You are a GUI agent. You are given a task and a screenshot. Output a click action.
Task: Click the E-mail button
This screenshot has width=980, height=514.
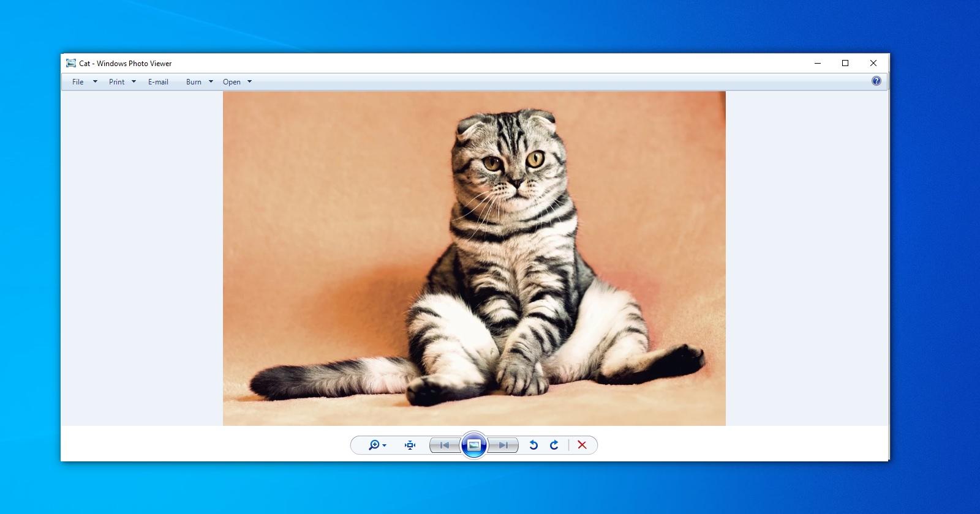point(158,81)
